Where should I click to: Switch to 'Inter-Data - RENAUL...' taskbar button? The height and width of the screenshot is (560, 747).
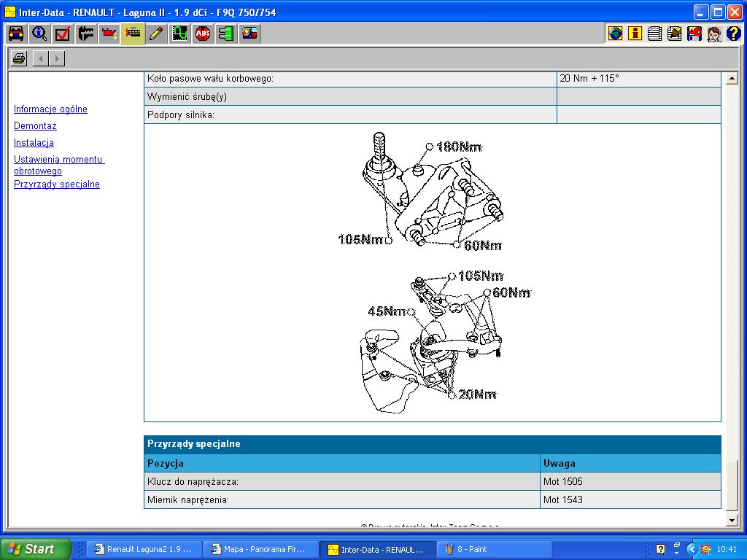coord(377,549)
